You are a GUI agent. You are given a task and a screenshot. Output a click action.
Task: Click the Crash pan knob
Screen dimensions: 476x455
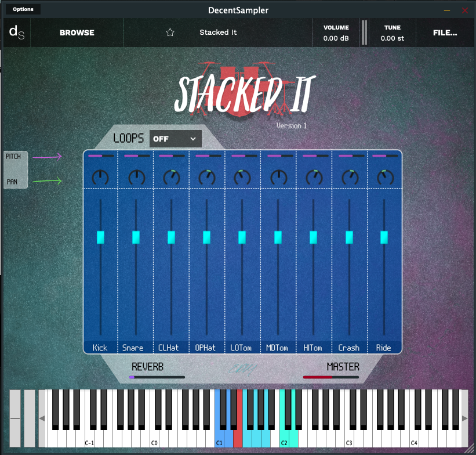click(350, 177)
